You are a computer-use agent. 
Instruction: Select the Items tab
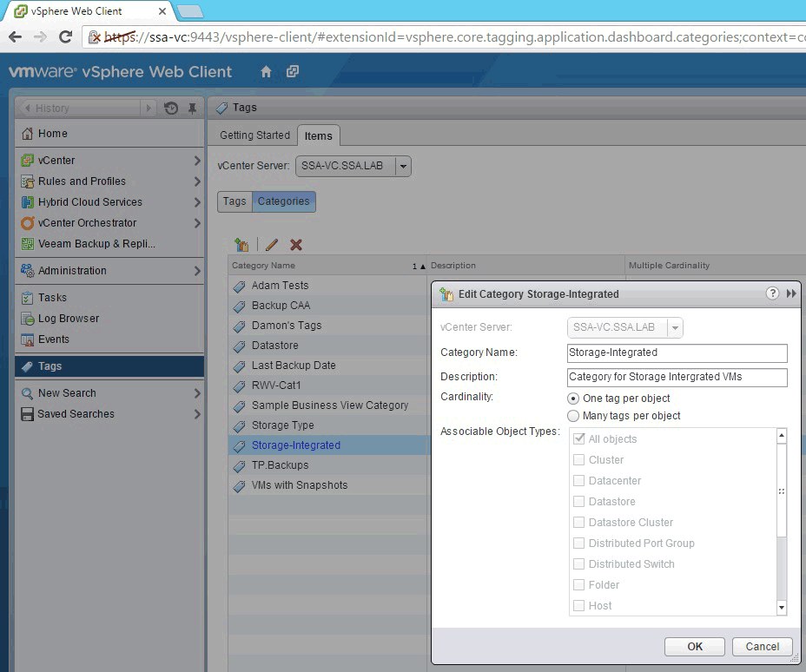[318, 135]
